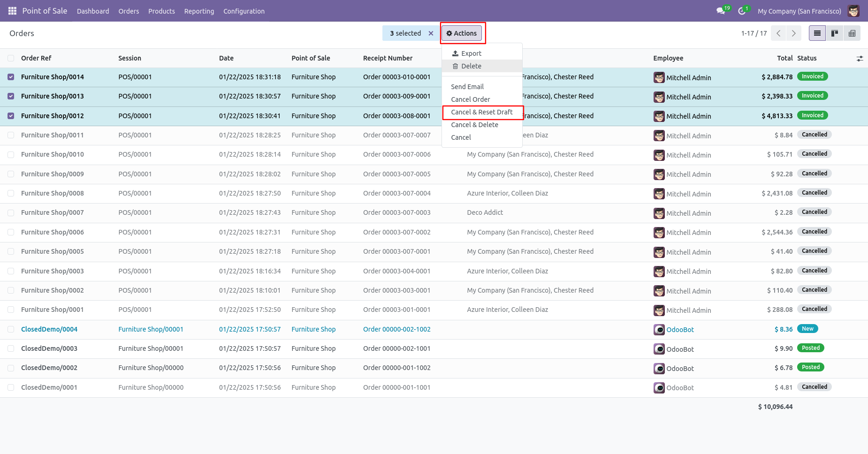Open the user avatar menu
Screen dimensions: 868x454
coord(853,11)
